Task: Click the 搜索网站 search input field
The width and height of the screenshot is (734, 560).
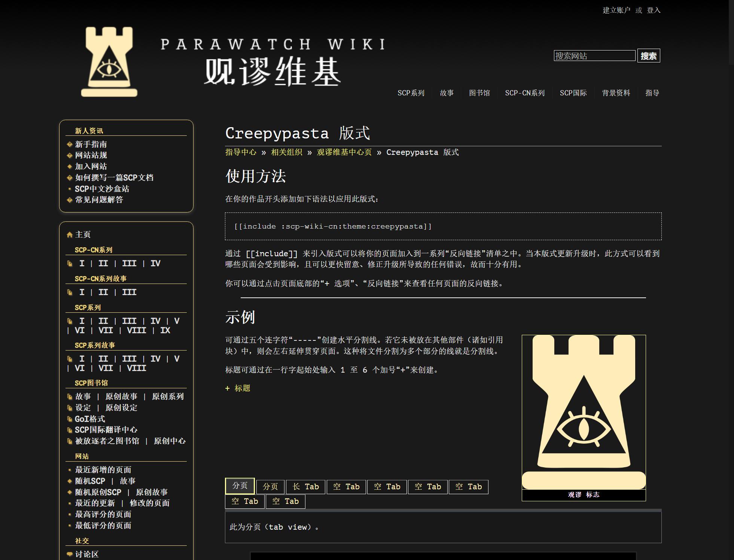Action: click(x=594, y=56)
